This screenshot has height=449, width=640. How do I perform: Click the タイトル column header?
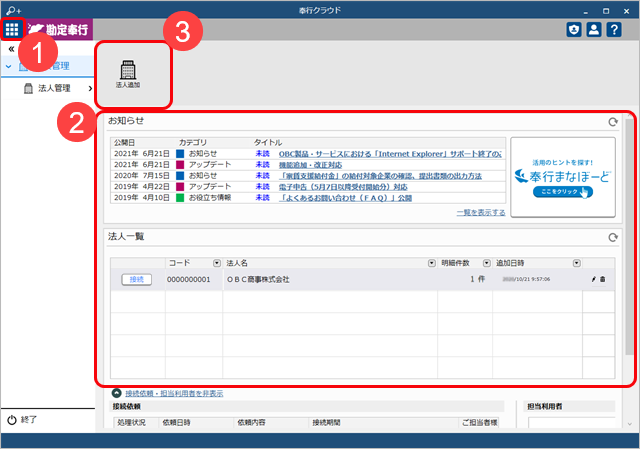click(268, 142)
